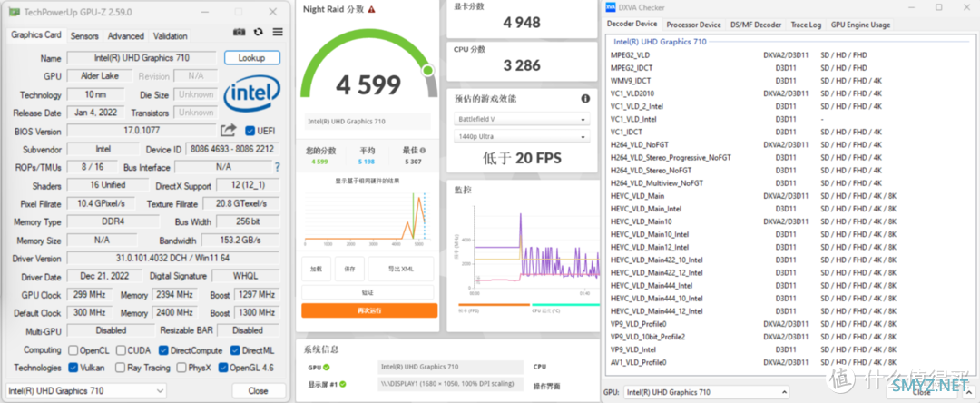Switch to the Validation tab
980x403 pixels.
point(170,36)
